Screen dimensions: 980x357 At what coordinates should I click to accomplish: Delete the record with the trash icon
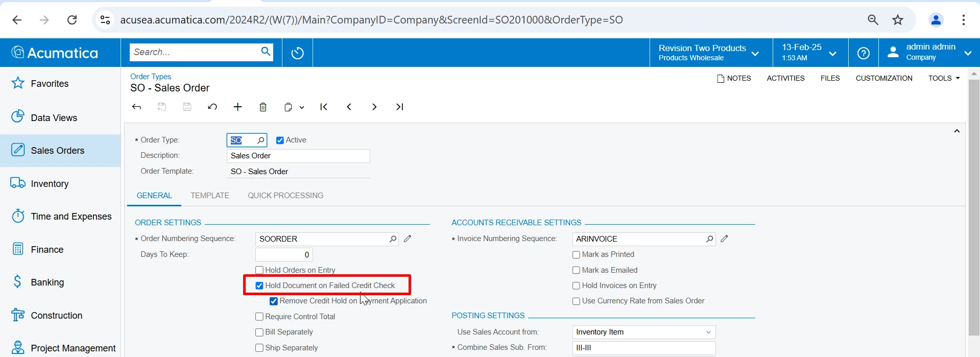263,107
